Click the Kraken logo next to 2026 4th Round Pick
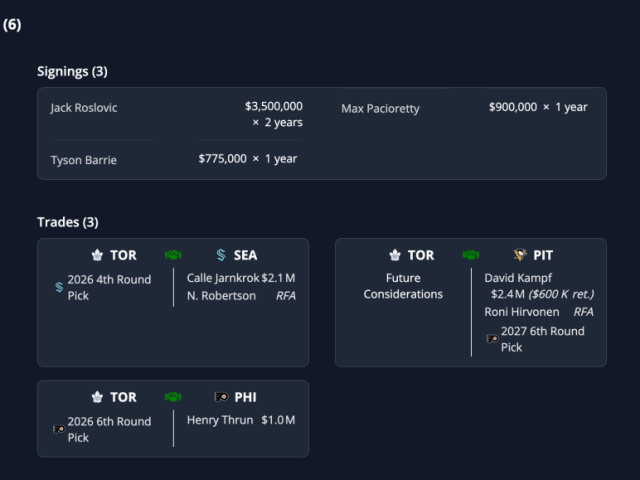 [59, 287]
